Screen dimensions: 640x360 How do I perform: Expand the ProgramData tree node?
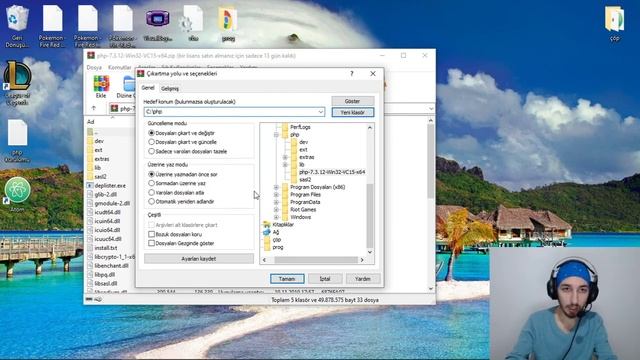pyautogui.click(x=276, y=202)
